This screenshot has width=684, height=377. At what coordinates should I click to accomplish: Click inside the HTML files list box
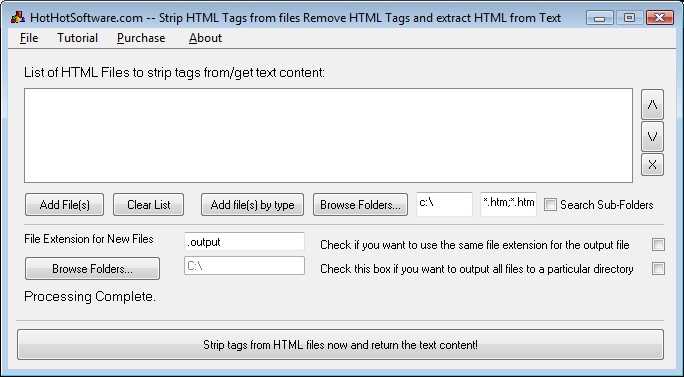pos(328,136)
